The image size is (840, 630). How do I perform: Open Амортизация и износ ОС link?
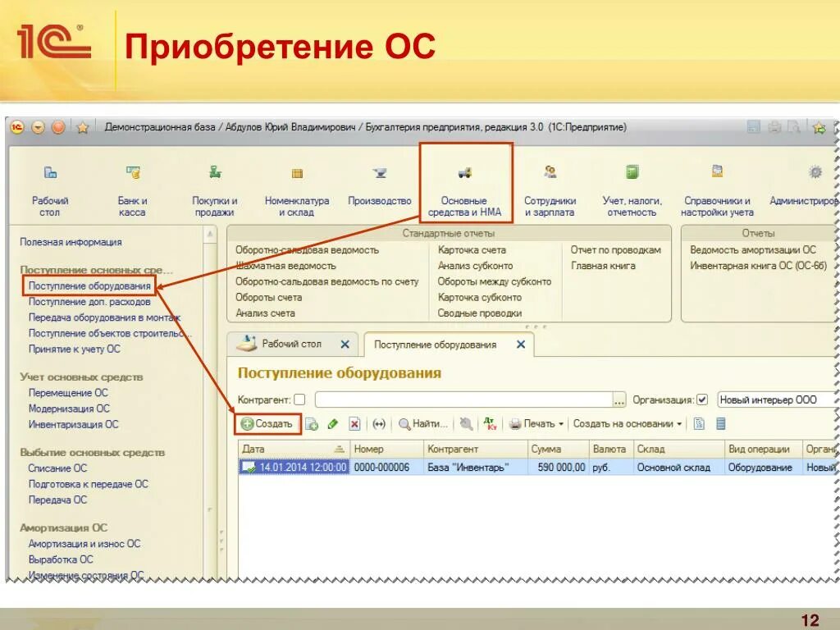point(84,544)
